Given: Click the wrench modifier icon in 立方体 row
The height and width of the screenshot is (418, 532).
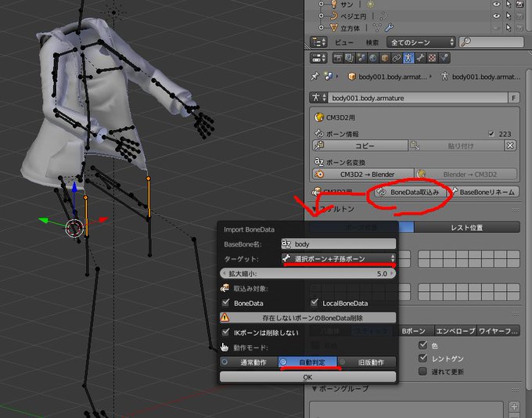Looking at the screenshot, I should point(389,27).
